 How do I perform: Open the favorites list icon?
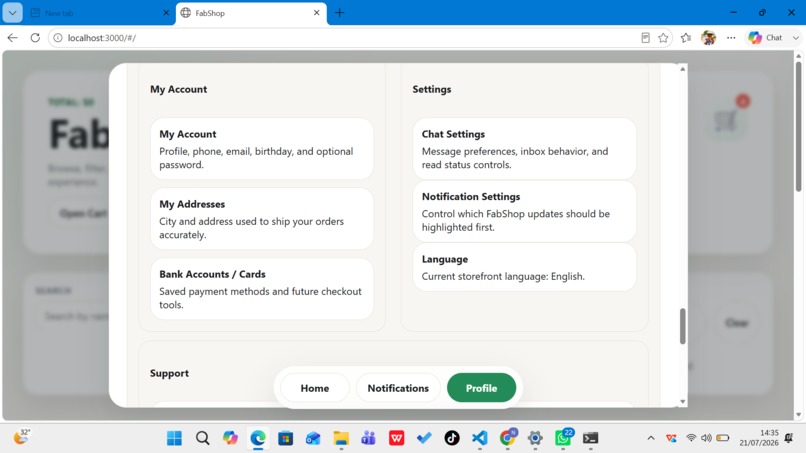click(x=686, y=38)
